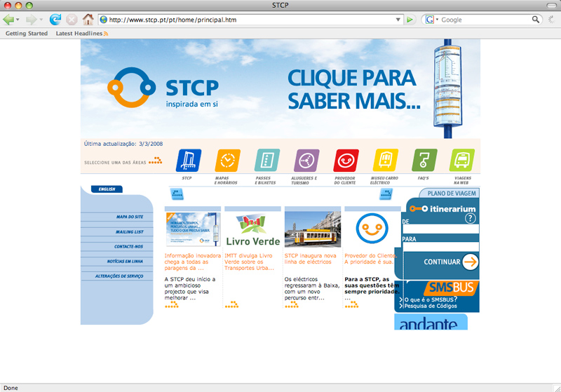
Task: Click the itinerarium help question mark icon
Action: coord(470,219)
